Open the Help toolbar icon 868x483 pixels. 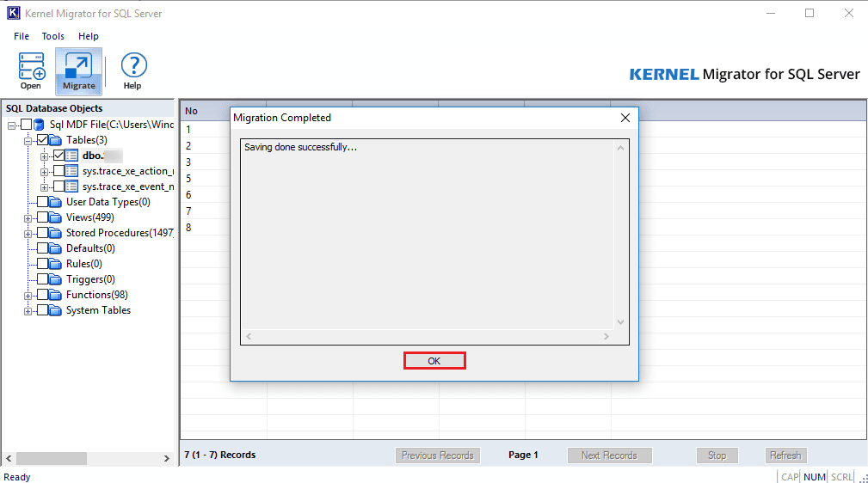(132, 70)
